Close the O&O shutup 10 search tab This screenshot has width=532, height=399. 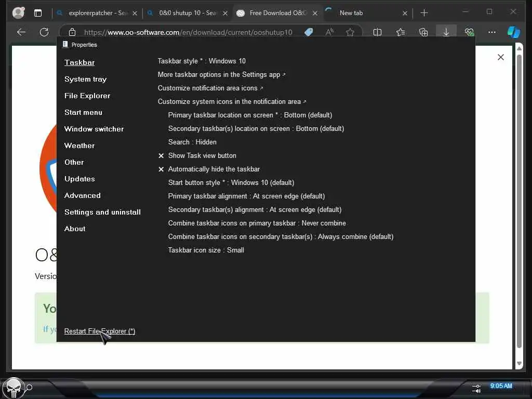click(225, 13)
